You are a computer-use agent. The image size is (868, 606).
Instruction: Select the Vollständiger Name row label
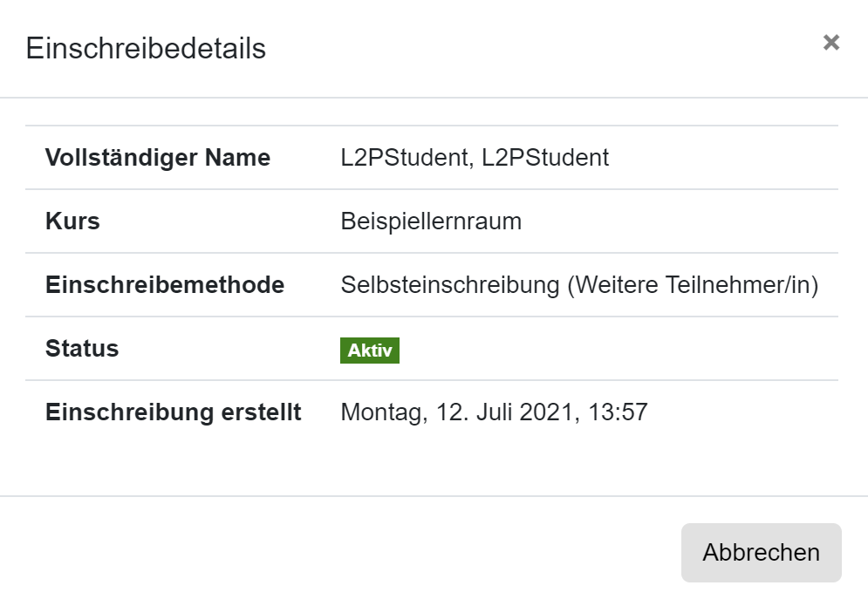point(158,158)
